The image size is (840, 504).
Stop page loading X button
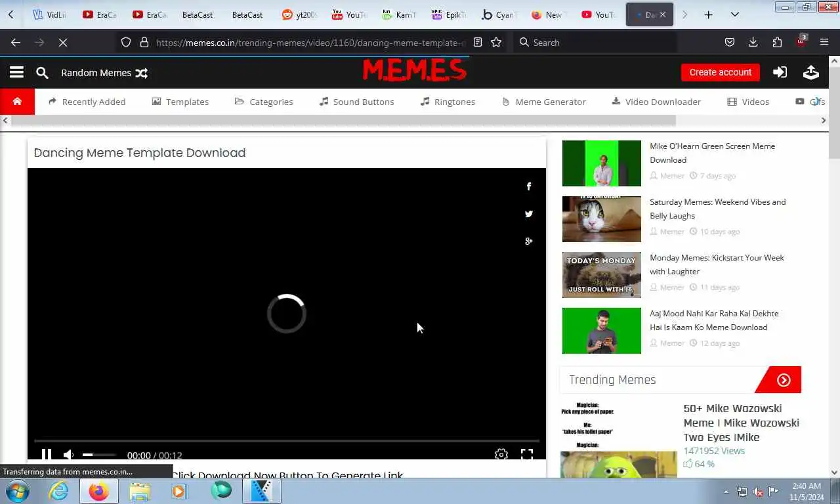pos(63,42)
